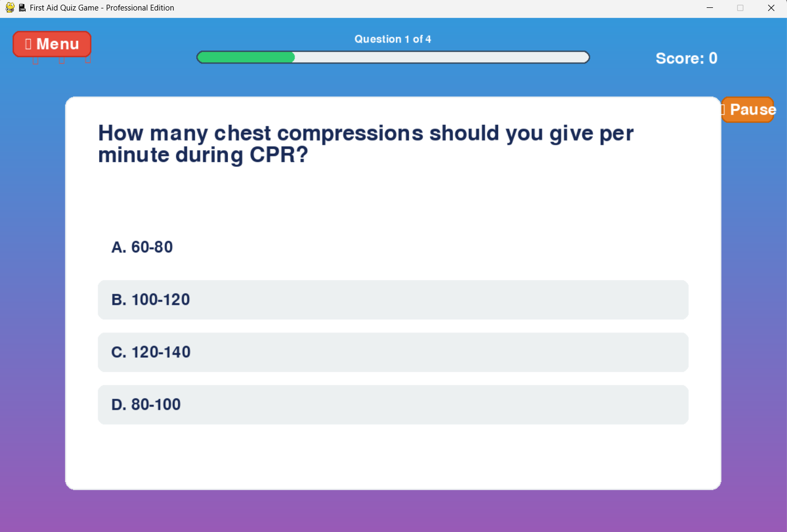Image resolution: width=787 pixels, height=532 pixels.
Task: Pause the quiz timer
Action: pyautogui.click(x=748, y=109)
